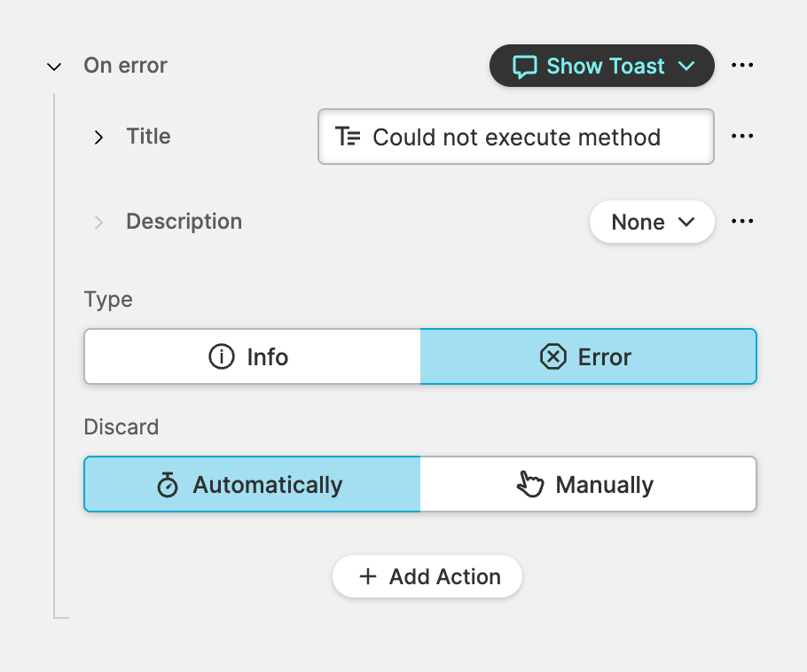
Task: Open more options for On error row
Action: point(742,66)
